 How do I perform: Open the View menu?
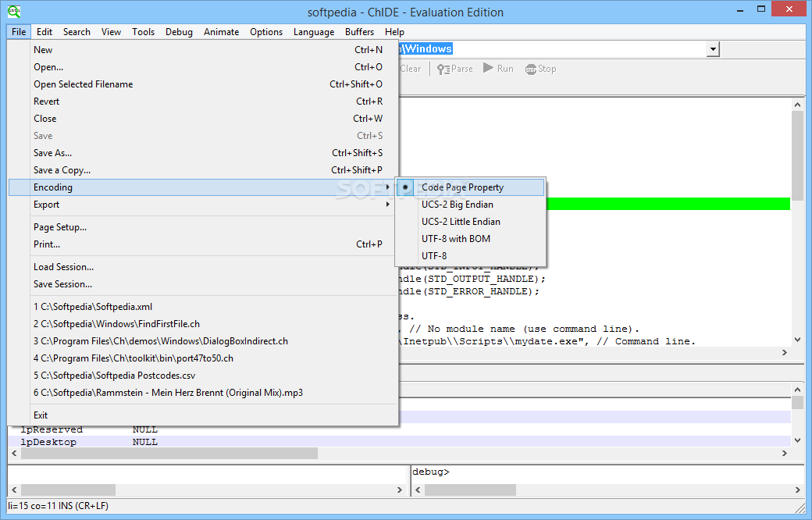coord(111,31)
